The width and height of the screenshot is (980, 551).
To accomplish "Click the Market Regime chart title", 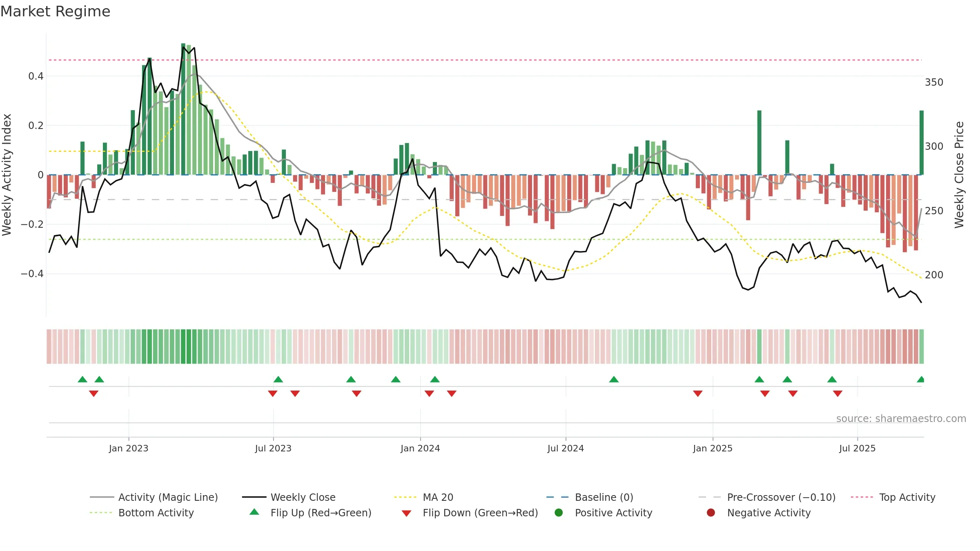I will (56, 11).
